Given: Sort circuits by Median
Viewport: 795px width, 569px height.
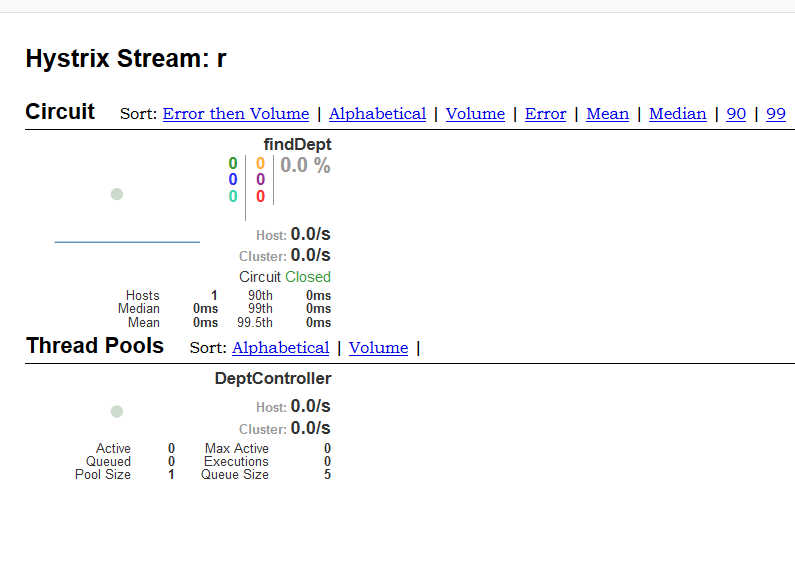Looking at the screenshot, I should (678, 114).
